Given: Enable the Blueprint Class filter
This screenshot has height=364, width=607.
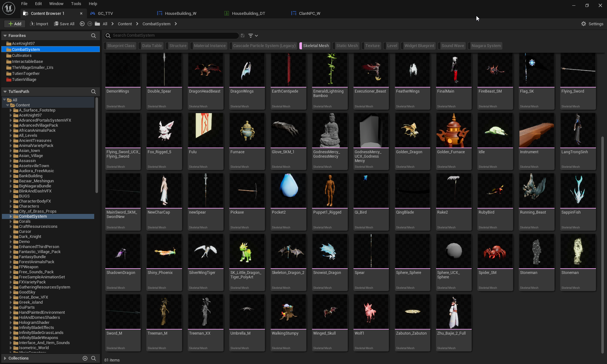Looking at the screenshot, I should pyautogui.click(x=121, y=46).
